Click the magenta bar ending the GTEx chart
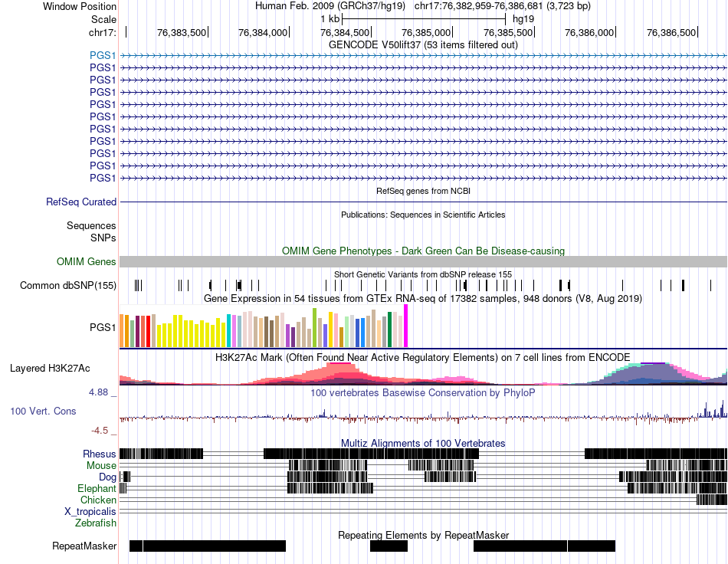Image resolution: width=728 pixels, height=564 pixels. click(406, 326)
